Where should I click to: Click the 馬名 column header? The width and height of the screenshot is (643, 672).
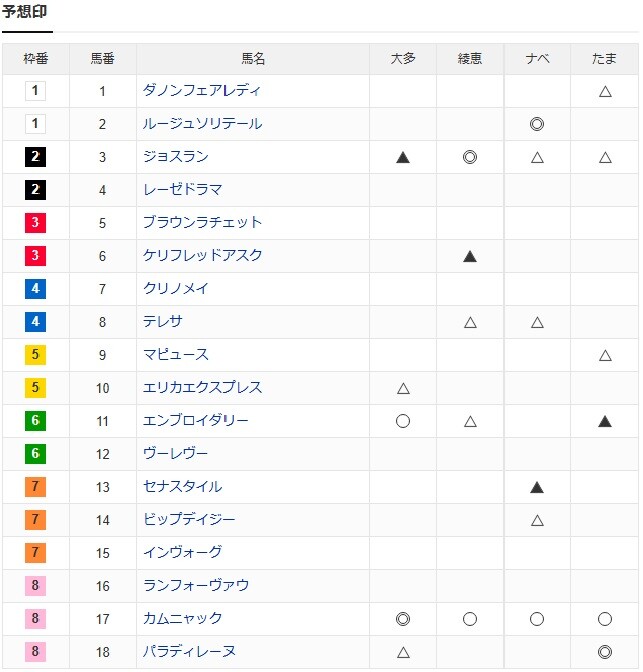(x=253, y=59)
